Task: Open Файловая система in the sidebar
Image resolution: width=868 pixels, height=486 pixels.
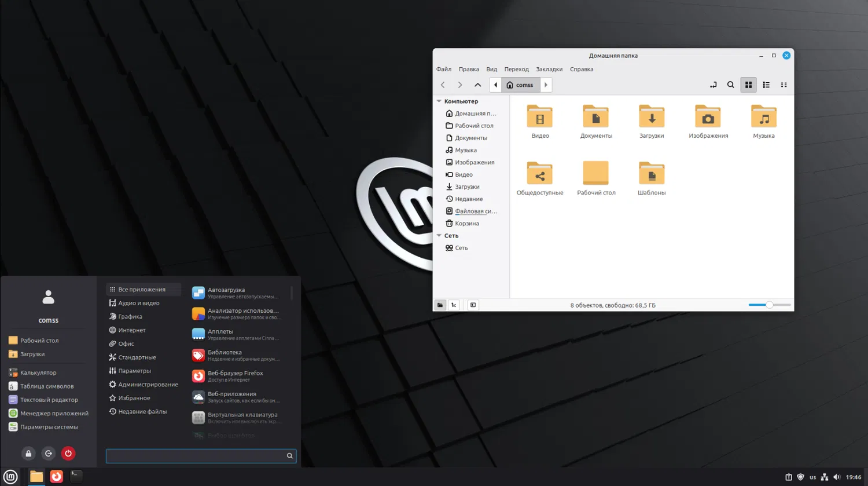Action: point(471,211)
